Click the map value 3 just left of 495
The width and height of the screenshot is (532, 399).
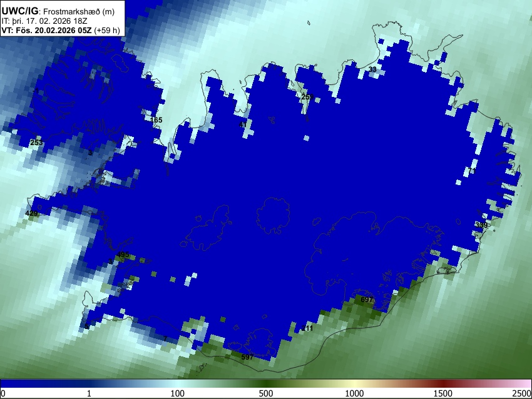point(110,261)
